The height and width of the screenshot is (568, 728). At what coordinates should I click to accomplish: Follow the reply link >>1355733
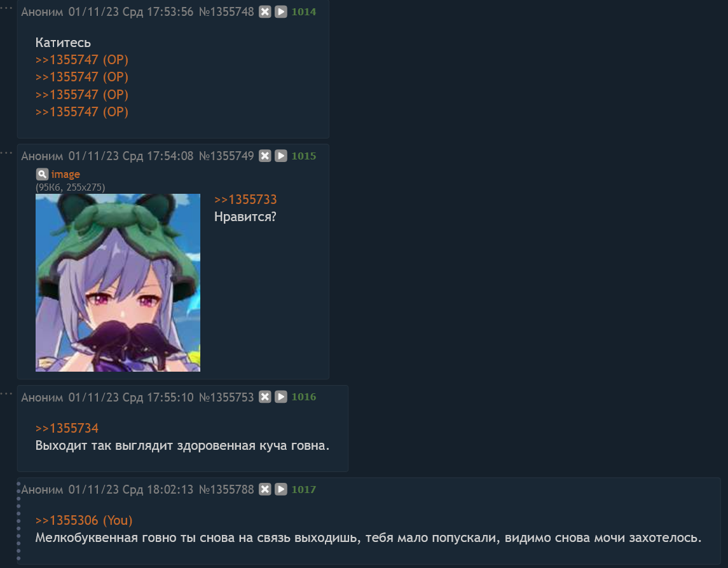[245, 199]
